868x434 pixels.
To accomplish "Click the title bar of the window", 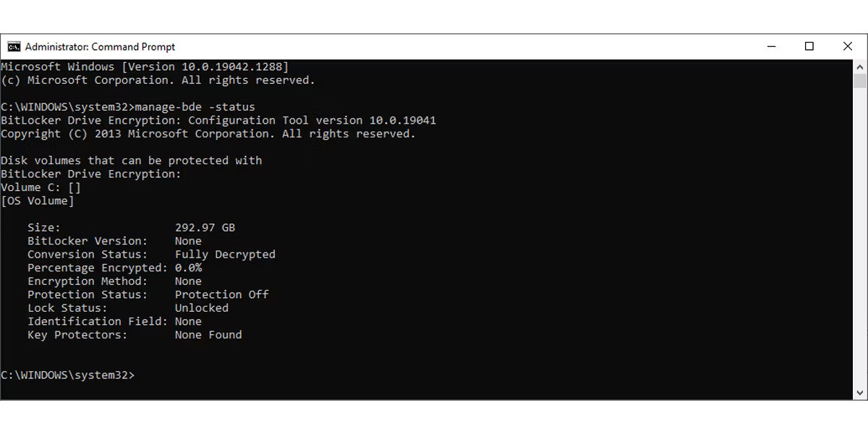I will click(x=434, y=46).
